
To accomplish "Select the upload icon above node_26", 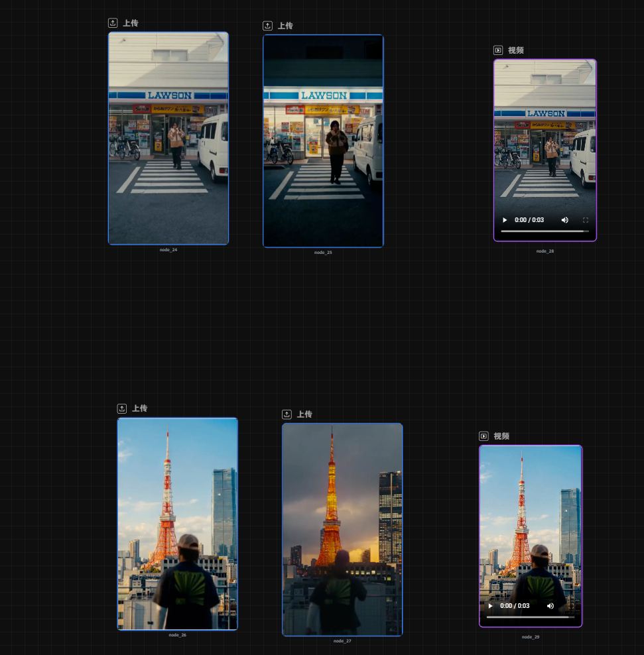I will 122,408.
